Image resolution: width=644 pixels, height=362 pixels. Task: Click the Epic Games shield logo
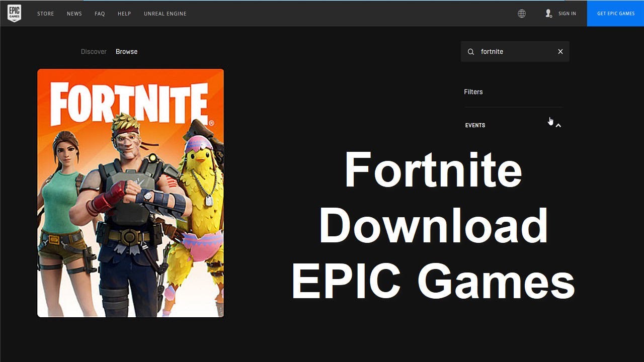click(14, 14)
